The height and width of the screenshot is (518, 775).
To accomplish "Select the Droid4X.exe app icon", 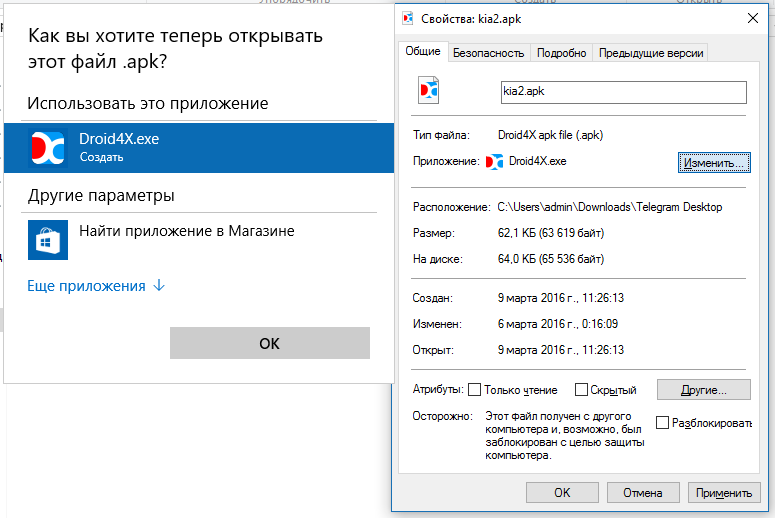I will pos(48,147).
